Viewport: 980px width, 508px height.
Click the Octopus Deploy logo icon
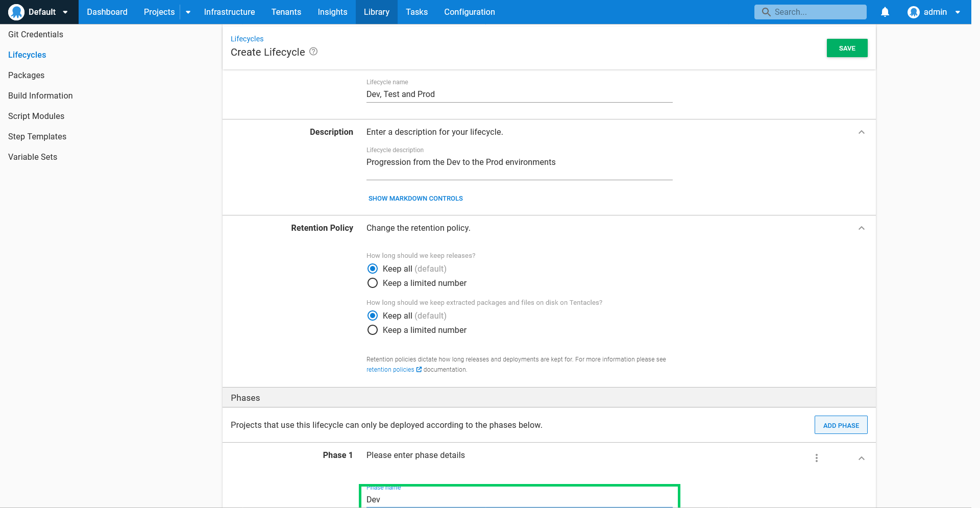16,12
